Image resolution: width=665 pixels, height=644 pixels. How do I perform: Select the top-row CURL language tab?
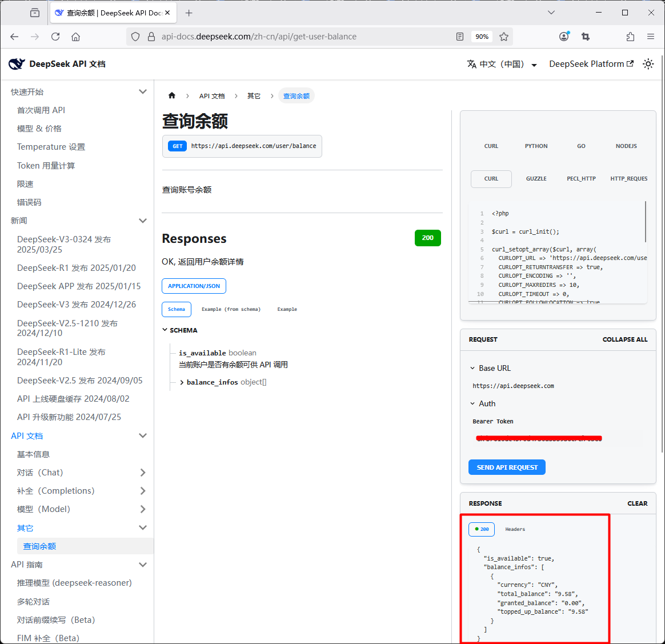491,146
